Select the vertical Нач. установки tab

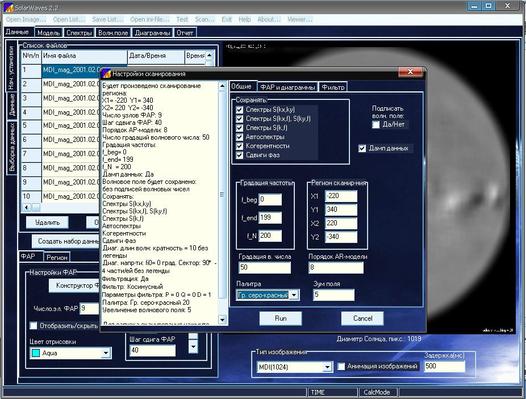click(11, 67)
